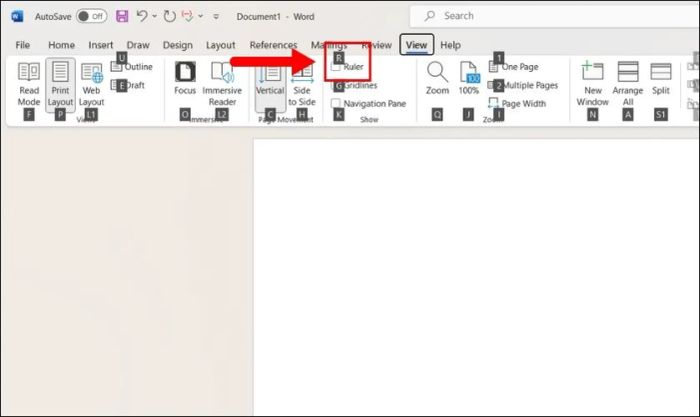
Task: Open the File tab
Action: click(22, 45)
